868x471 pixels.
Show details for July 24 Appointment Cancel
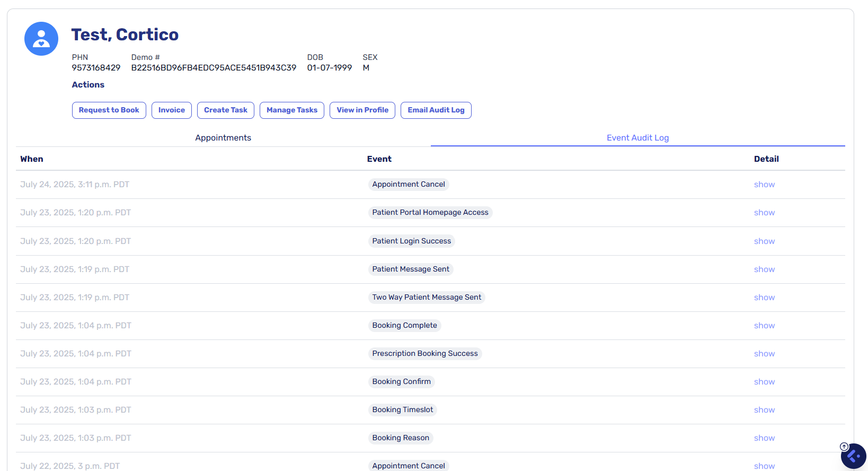coord(764,185)
